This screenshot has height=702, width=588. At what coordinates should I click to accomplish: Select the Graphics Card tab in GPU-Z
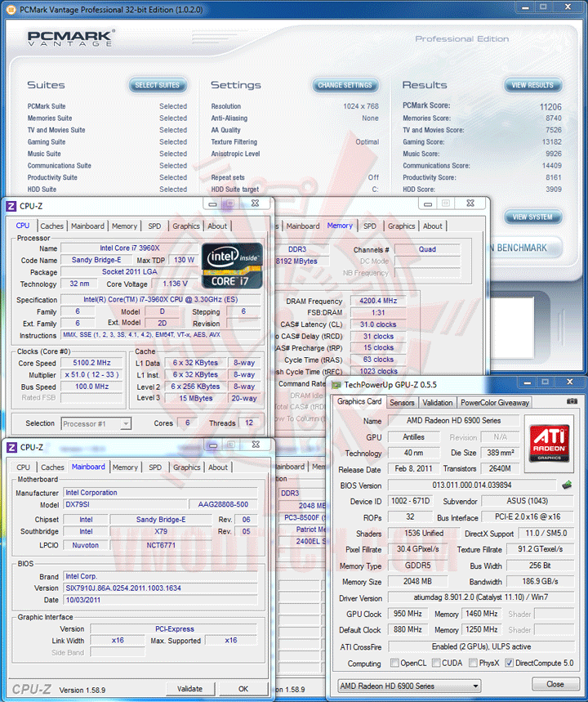coord(359,401)
